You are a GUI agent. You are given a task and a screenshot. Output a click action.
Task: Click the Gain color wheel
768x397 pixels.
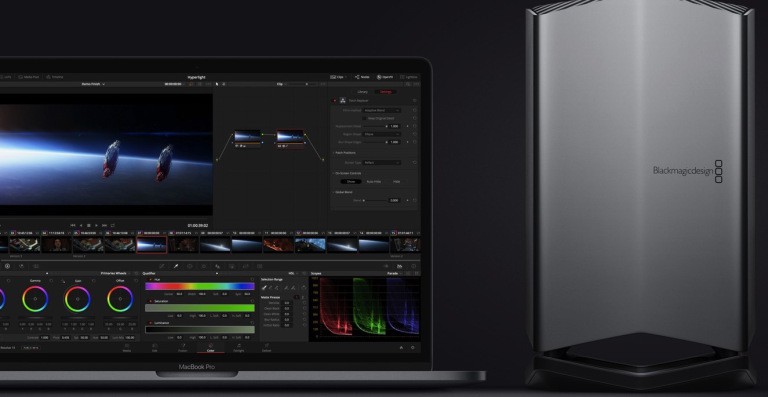point(78,299)
